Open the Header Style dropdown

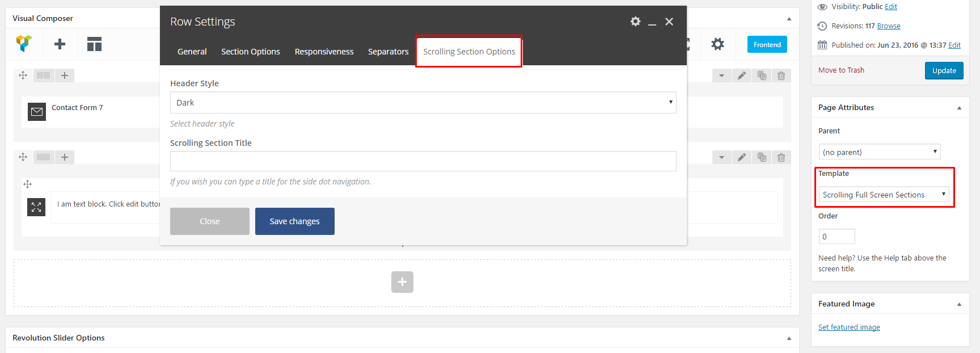point(423,103)
